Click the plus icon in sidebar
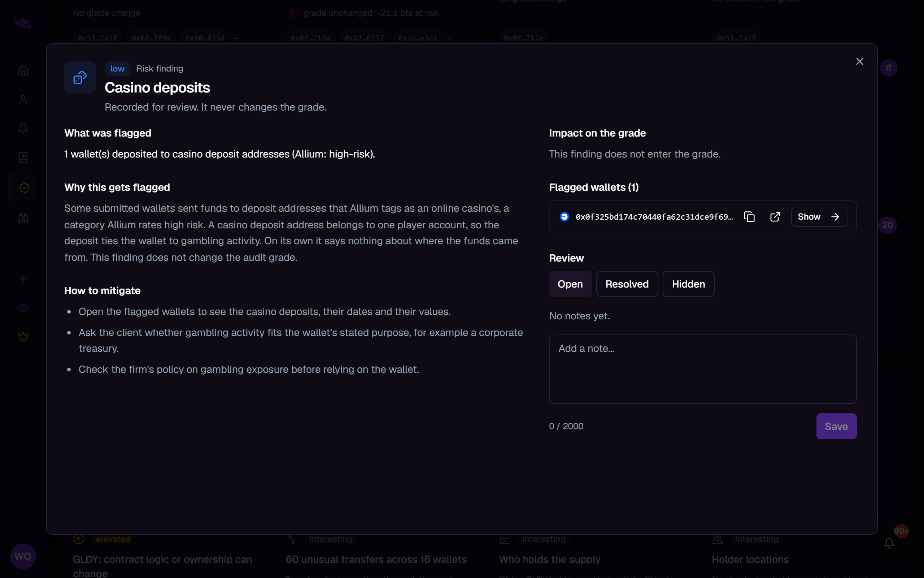This screenshot has width=924, height=578. click(x=23, y=279)
